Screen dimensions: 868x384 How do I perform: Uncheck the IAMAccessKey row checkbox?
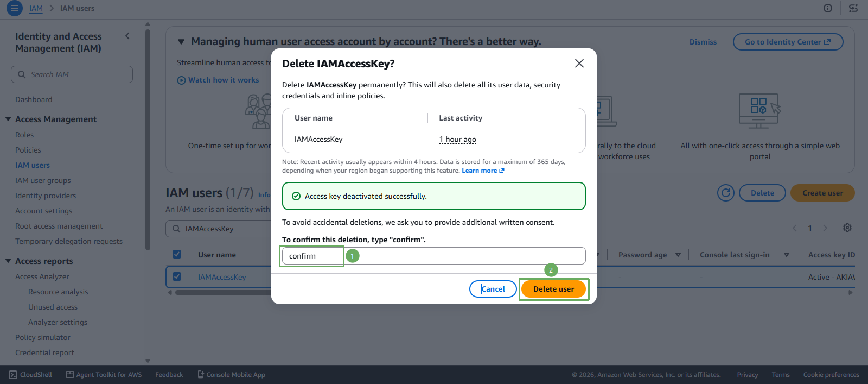coord(177,276)
